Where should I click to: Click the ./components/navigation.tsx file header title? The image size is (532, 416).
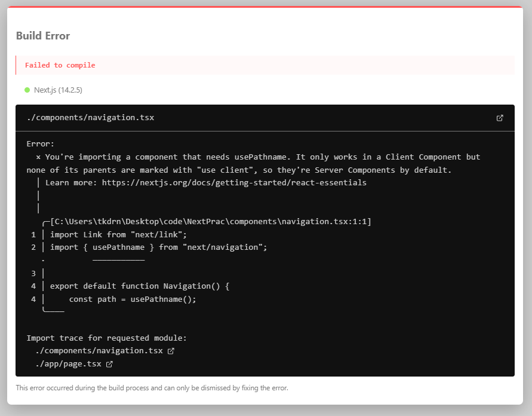coord(91,118)
